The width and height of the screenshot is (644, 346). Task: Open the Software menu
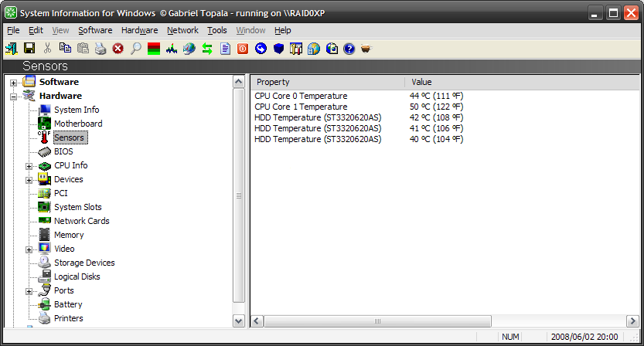(x=95, y=30)
